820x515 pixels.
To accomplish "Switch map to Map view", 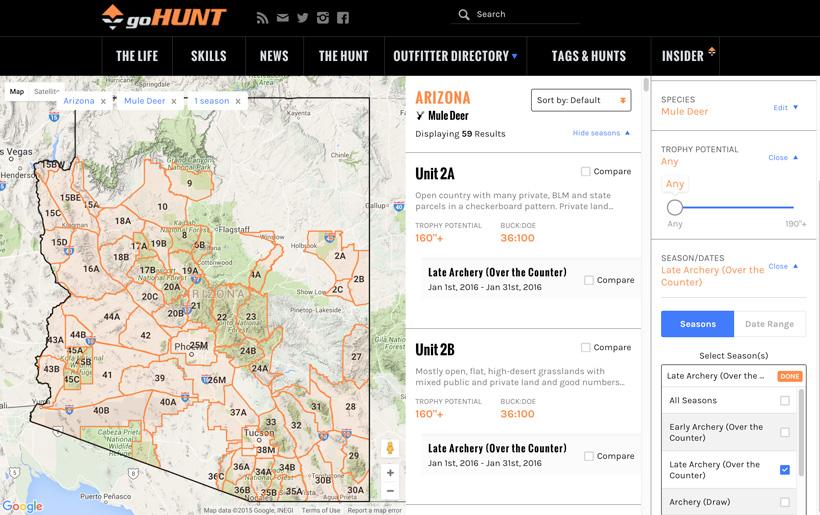I will 17,91.
